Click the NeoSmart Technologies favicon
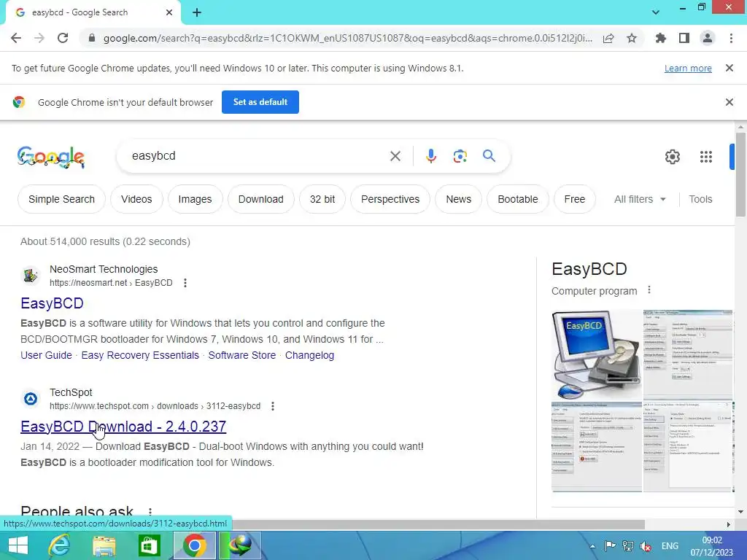The width and height of the screenshot is (747, 560). [x=31, y=275]
